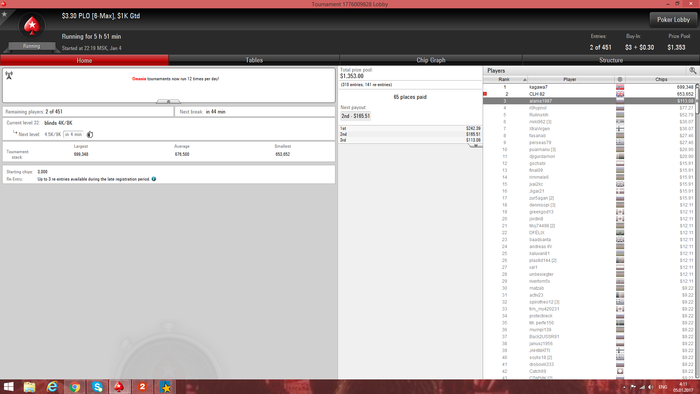Screen dimensions: 700x394
Task: Select player row XtraVirgen
Action: (x=589, y=129)
